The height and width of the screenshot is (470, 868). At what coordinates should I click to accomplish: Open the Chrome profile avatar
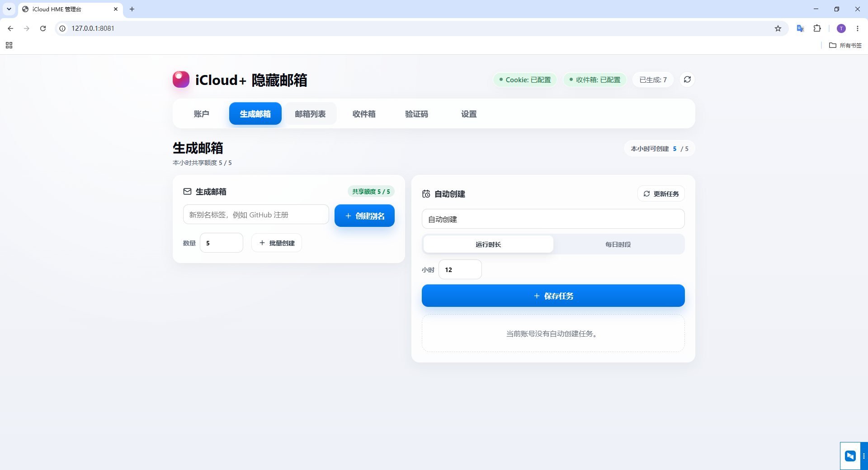click(x=841, y=28)
